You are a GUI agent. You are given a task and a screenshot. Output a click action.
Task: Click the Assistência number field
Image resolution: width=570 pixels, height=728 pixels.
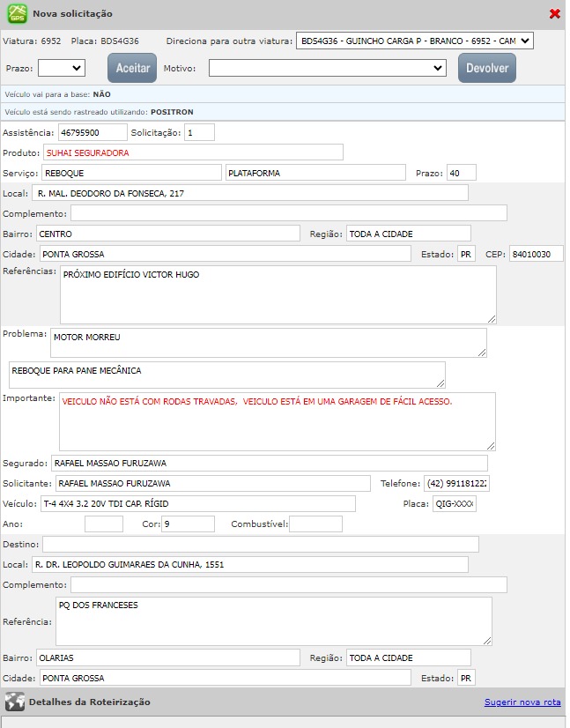92,132
